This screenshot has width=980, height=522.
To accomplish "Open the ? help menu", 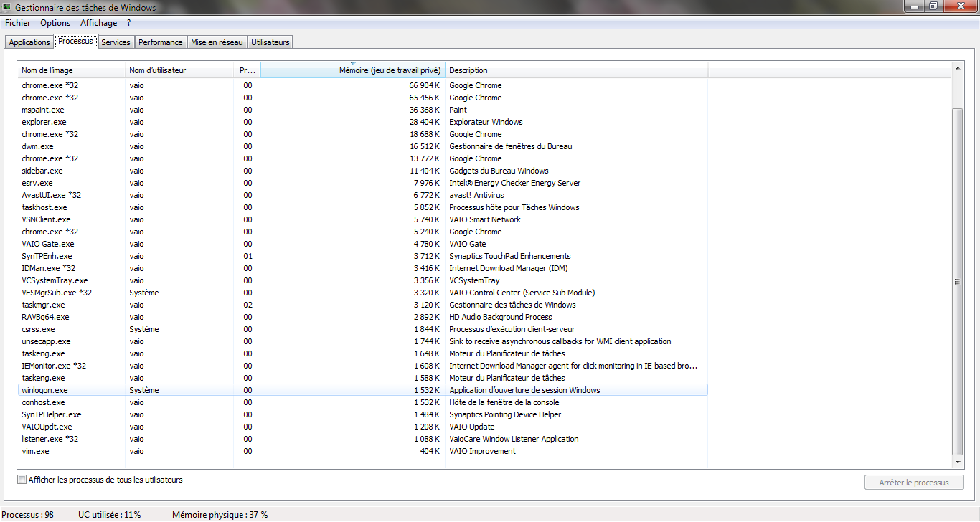I will [x=128, y=23].
